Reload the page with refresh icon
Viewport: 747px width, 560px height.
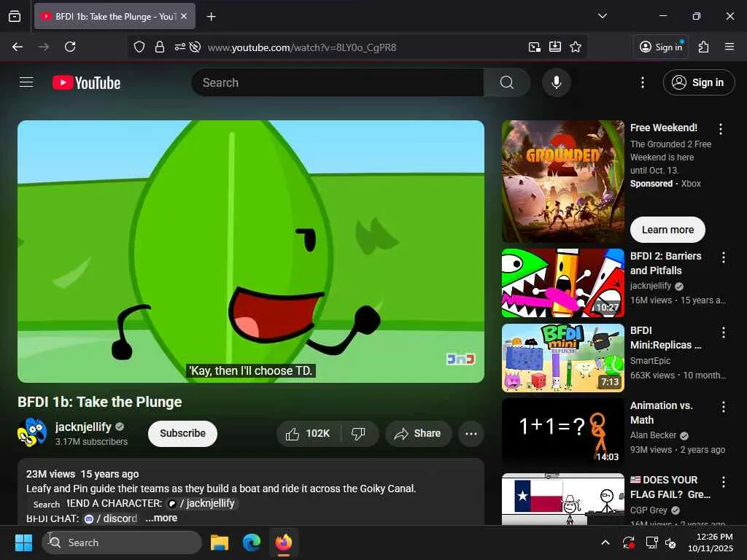[70, 47]
